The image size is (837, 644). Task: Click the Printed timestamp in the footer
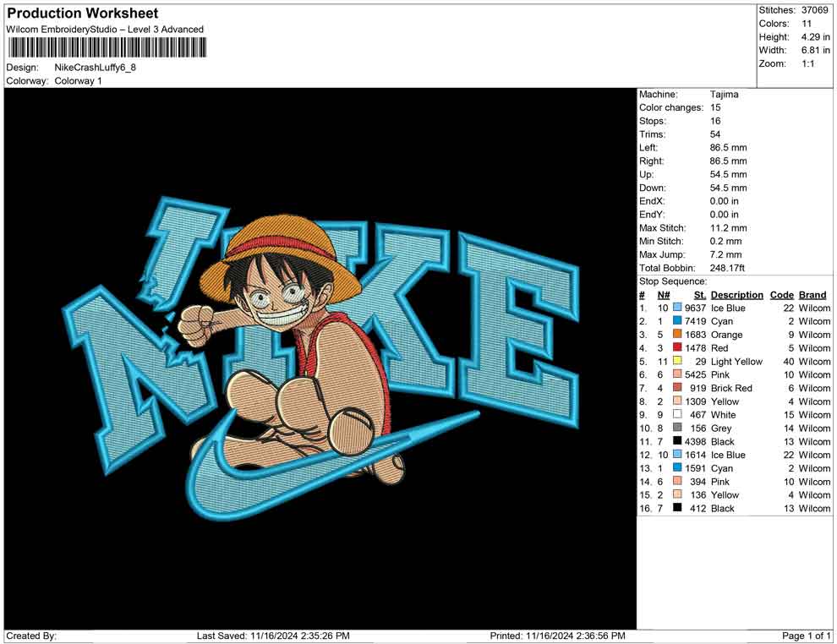(x=557, y=636)
